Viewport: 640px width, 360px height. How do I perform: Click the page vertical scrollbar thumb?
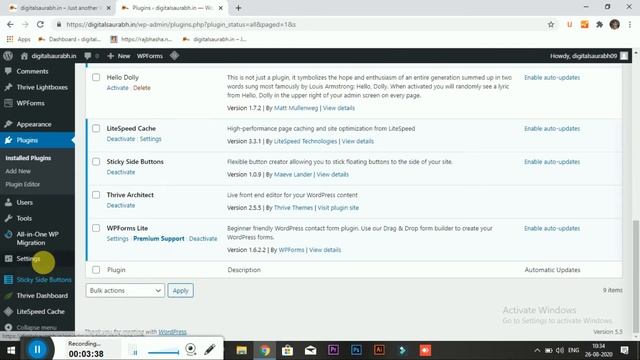(636, 276)
